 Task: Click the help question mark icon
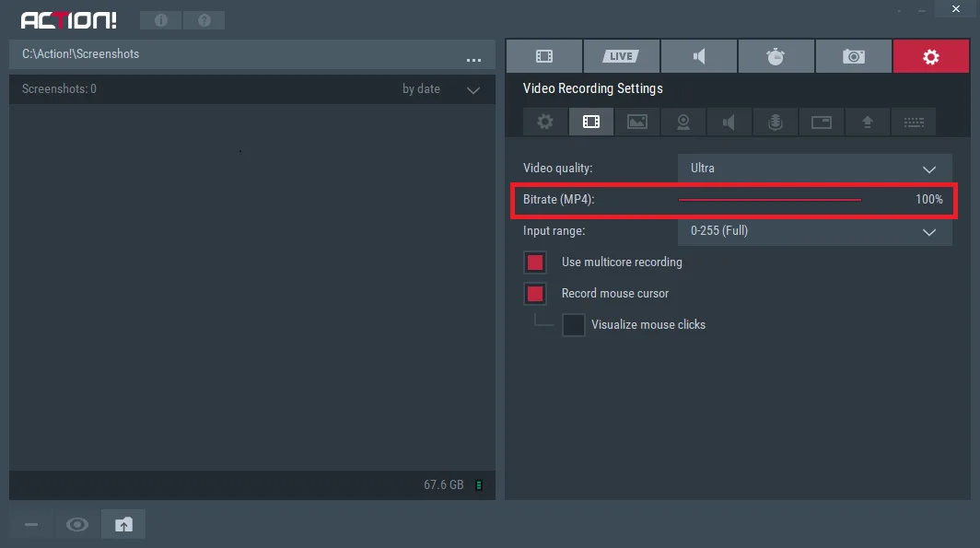(x=204, y=20)
